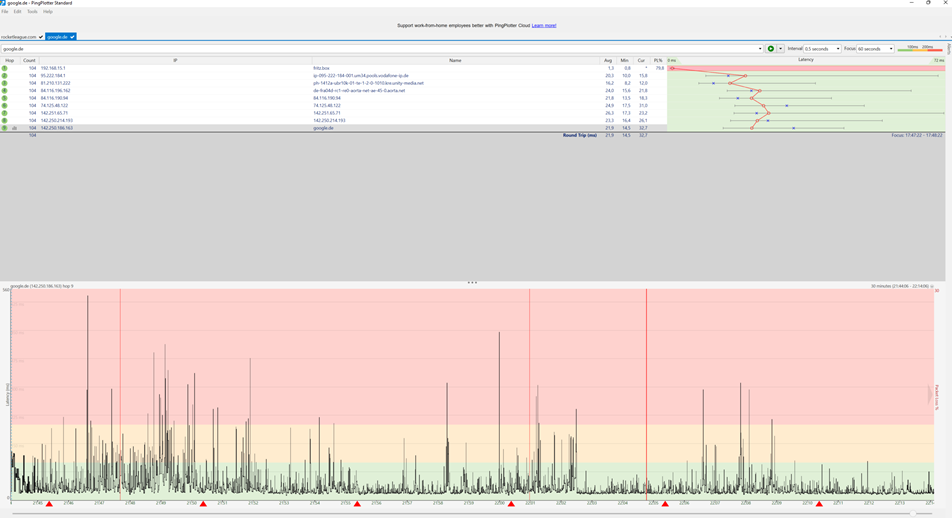952x518 pixels.
Task: Open the Tools menu
Action: click(x=32, y=12)
